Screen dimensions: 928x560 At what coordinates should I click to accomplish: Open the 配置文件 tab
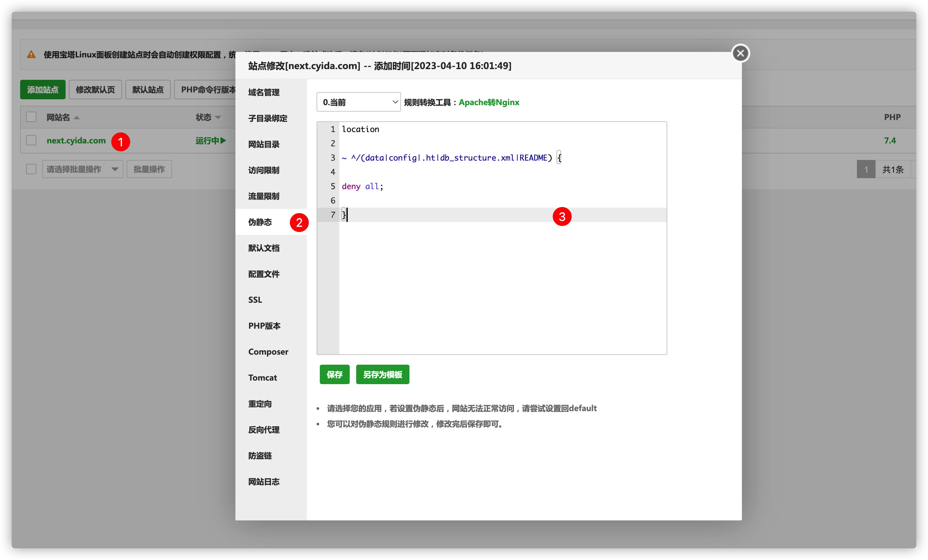click(x=264, y=274)
